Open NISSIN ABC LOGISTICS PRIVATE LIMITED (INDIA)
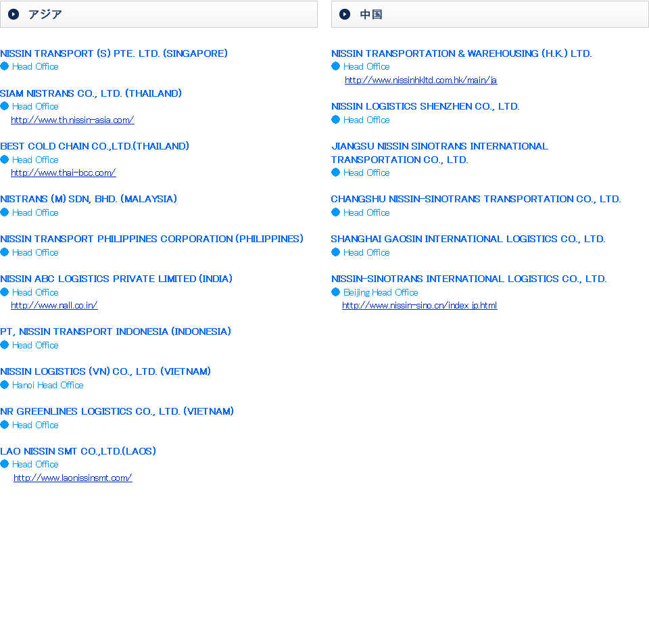This screenshot has height=644, width=649. (x=116, y=279)
